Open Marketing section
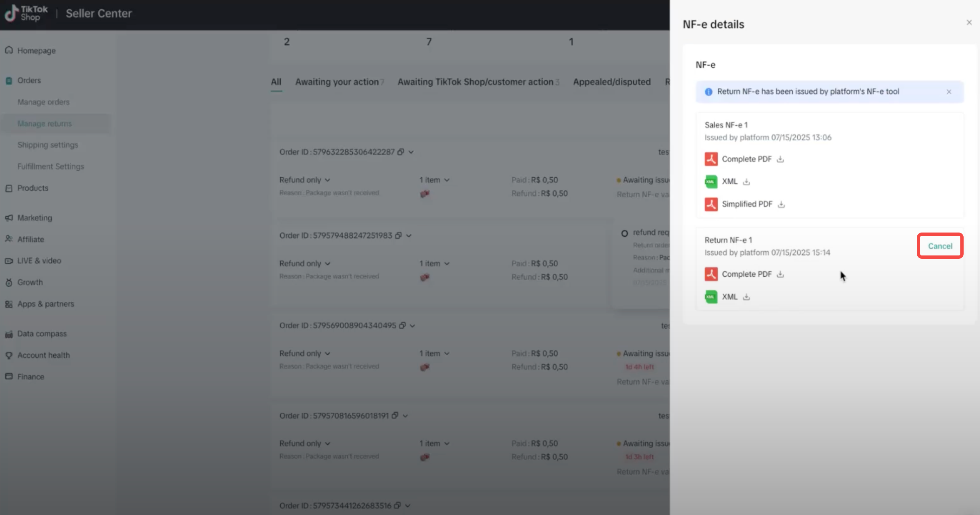This screenshot has height=515, width=980. [x=34, y=218]
